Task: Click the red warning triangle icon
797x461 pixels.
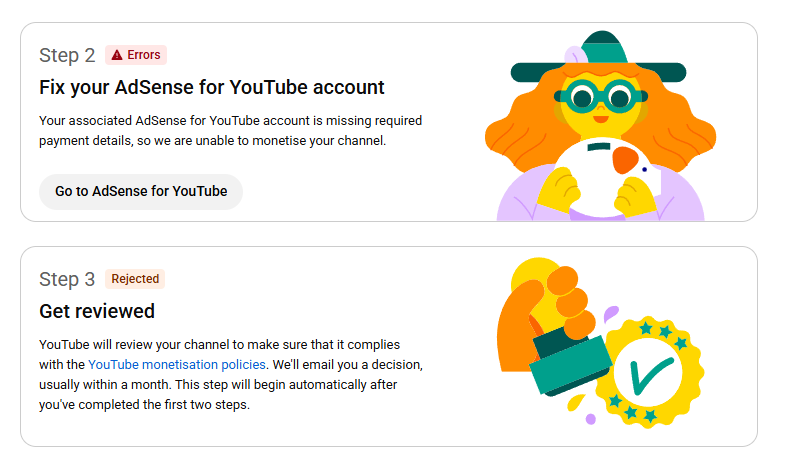Action: coord(117,55)
